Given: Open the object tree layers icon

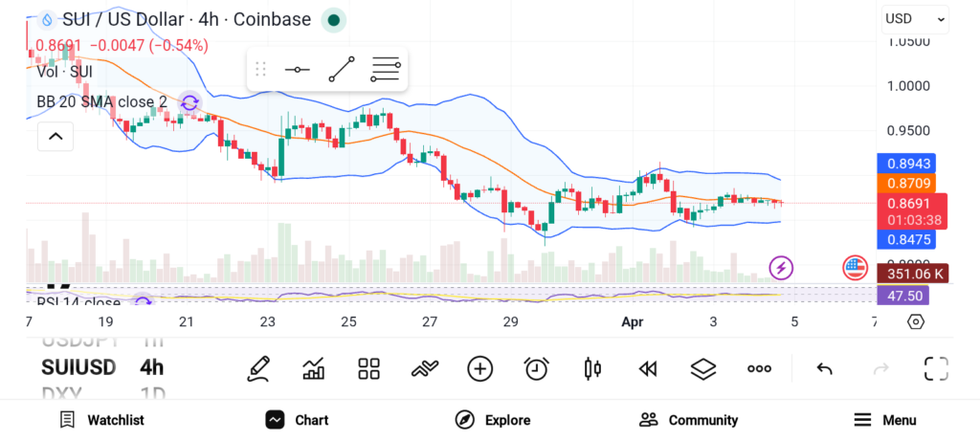Looking at the screenshot, I should [703, 368].
